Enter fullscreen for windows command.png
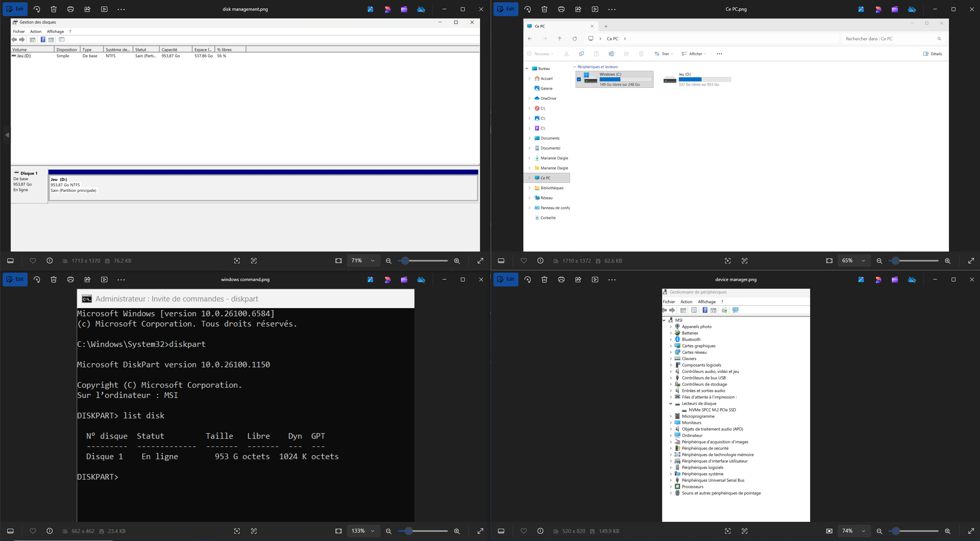Image resolution: width=980 pixels, height=541 pixels. 480,531
